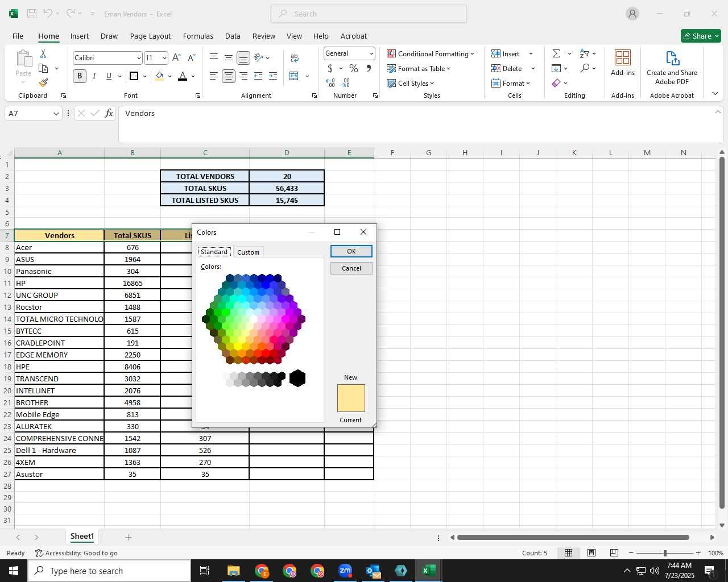Open the Delete cells dropdown arrow
This screenshot has height=582, width=728.
(533, 68)
